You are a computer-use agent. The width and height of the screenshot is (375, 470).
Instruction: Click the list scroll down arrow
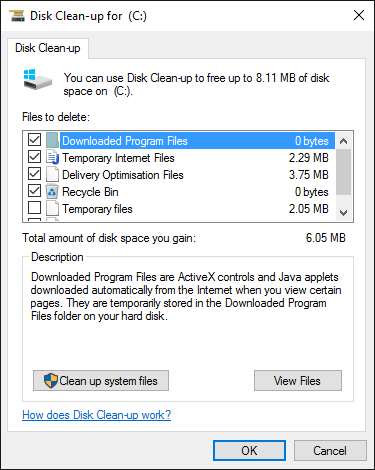344,212
